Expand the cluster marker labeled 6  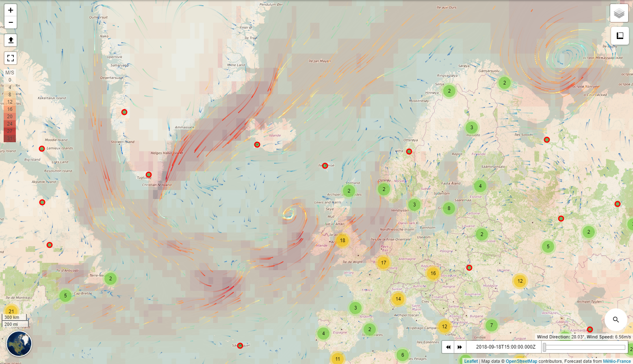click(x=403, y=355)
